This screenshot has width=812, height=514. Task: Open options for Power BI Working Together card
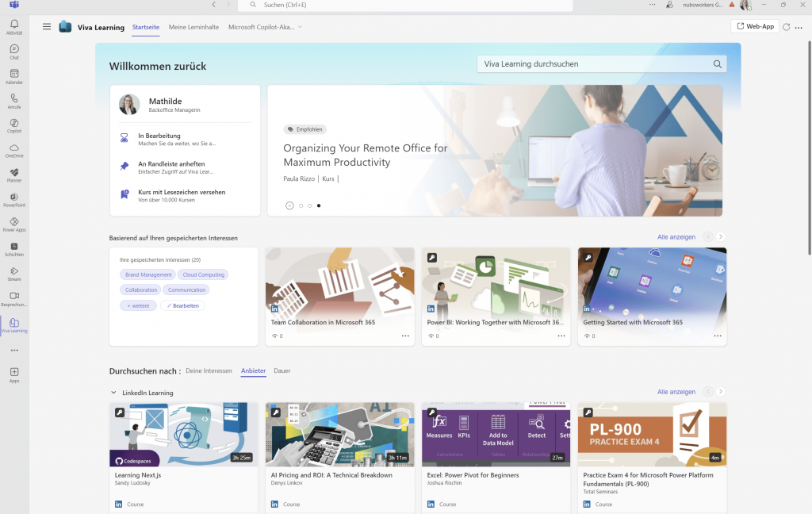561,336
